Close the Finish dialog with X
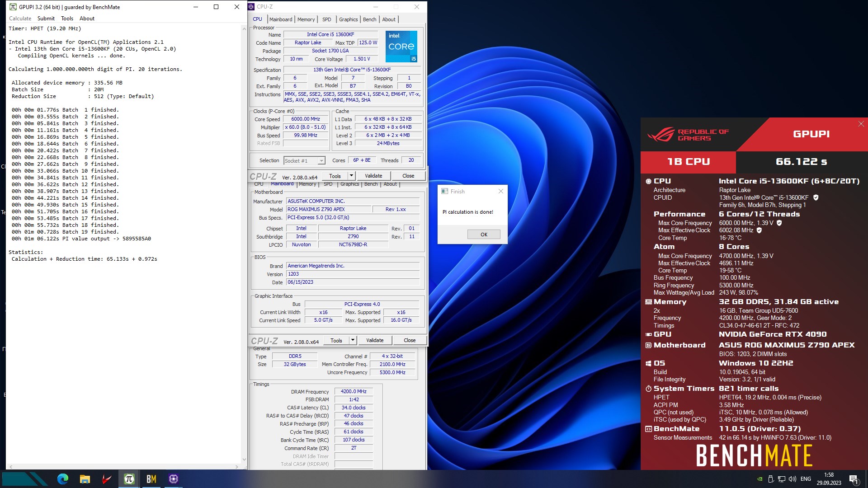868x488 pixels. pos(500,191)
